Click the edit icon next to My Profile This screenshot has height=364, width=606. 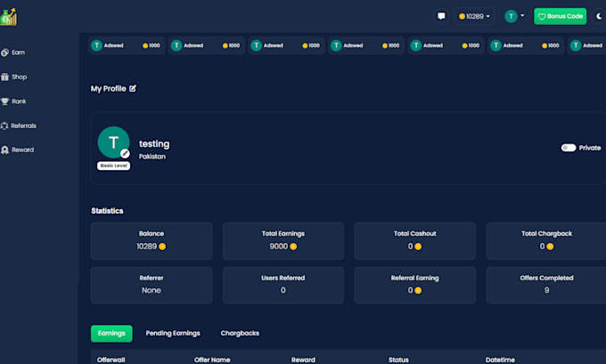coord(133,88)
